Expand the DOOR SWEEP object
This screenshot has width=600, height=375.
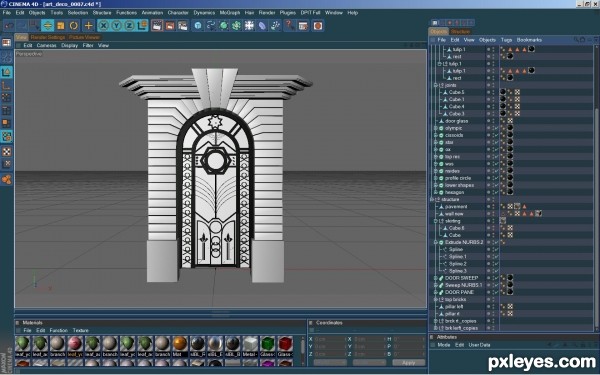tap(436, 278)
